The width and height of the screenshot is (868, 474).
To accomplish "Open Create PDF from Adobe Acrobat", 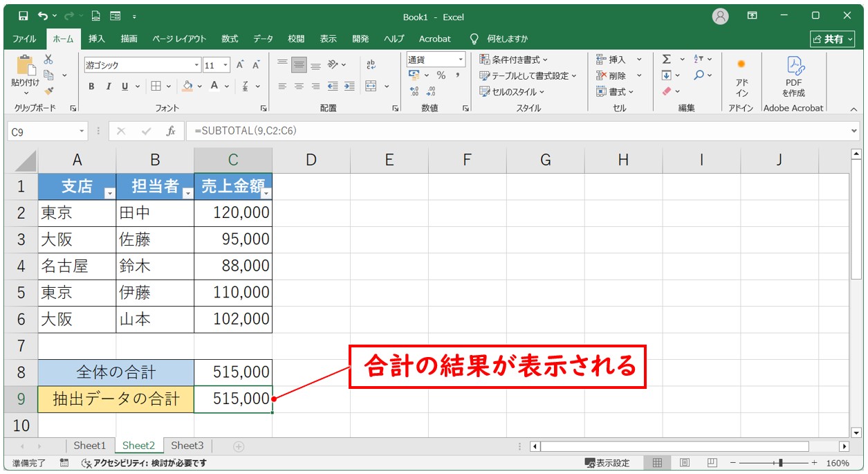I will [793, 76].
